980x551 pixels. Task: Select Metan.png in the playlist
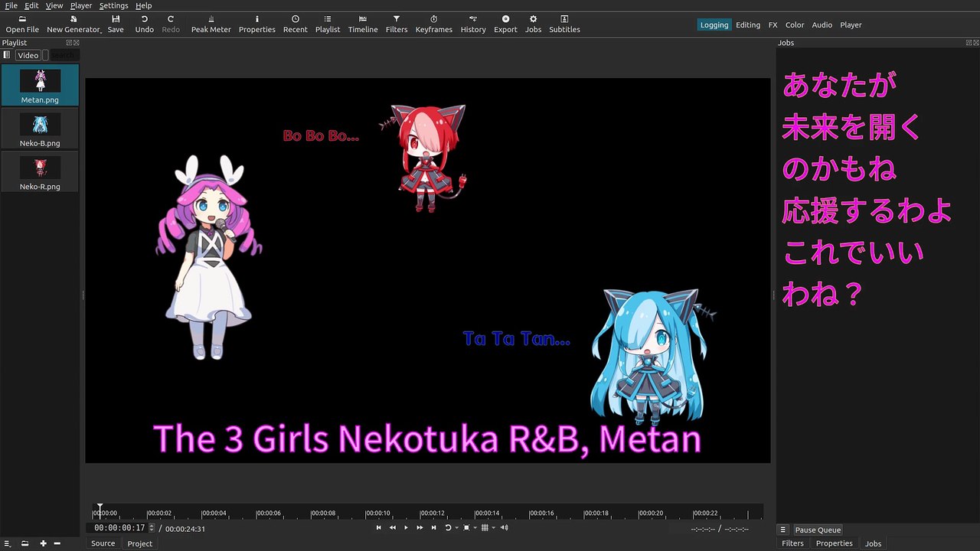[x=40, y=85]
